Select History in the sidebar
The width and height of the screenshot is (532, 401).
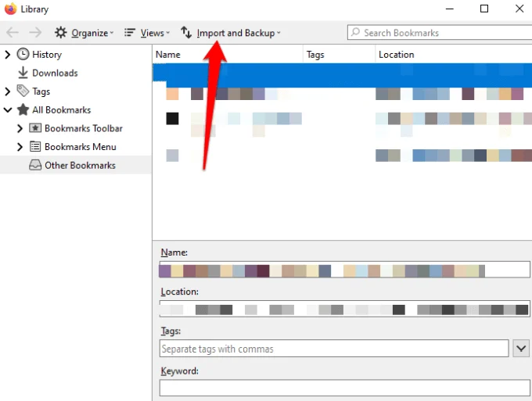(47, 54)
